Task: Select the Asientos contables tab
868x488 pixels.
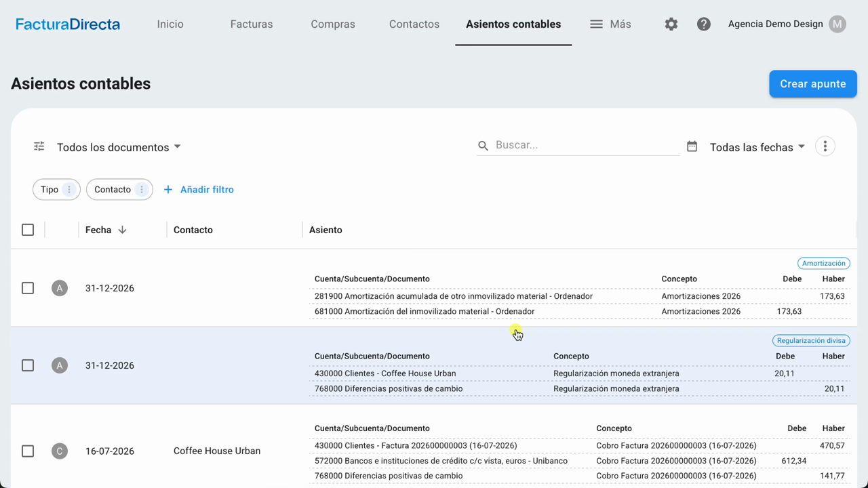Action: click(x=513, y=24)
